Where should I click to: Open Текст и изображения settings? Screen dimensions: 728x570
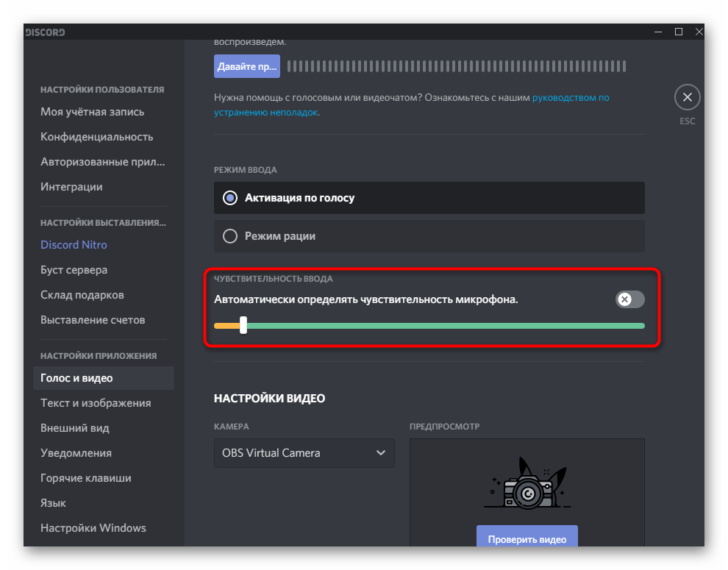coord(96,403)
